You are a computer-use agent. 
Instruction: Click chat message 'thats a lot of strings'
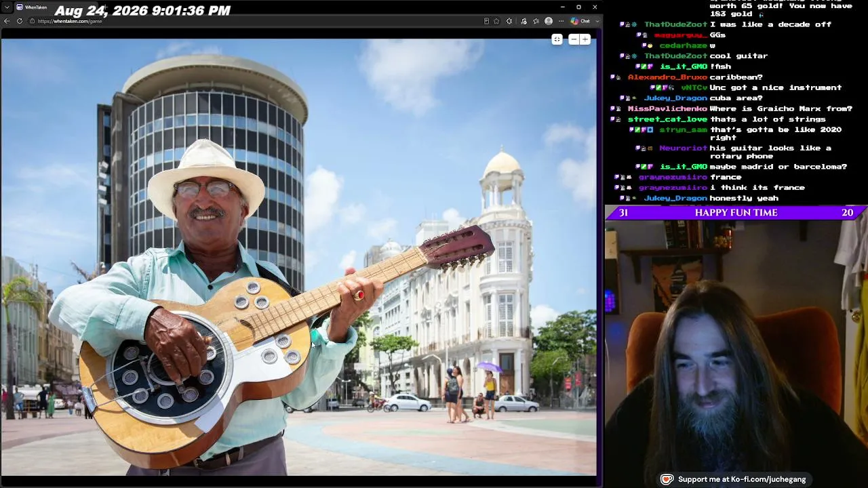[x=768, y=119]
